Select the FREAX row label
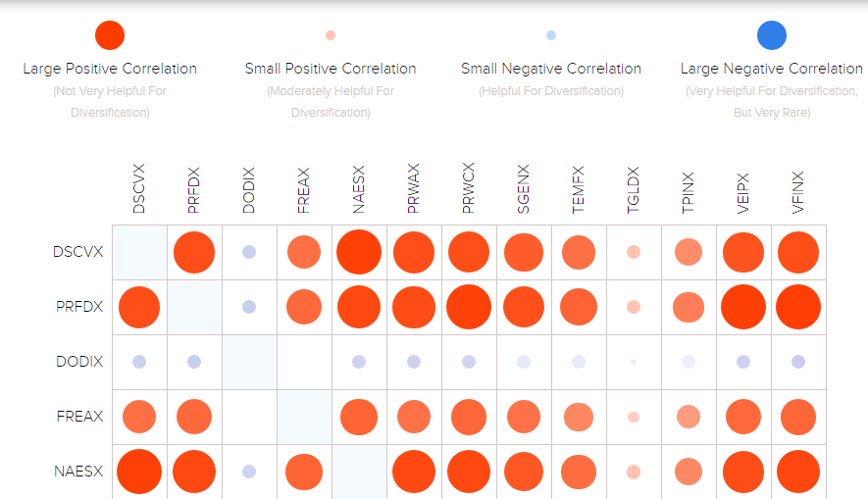 tap(79, 417)
